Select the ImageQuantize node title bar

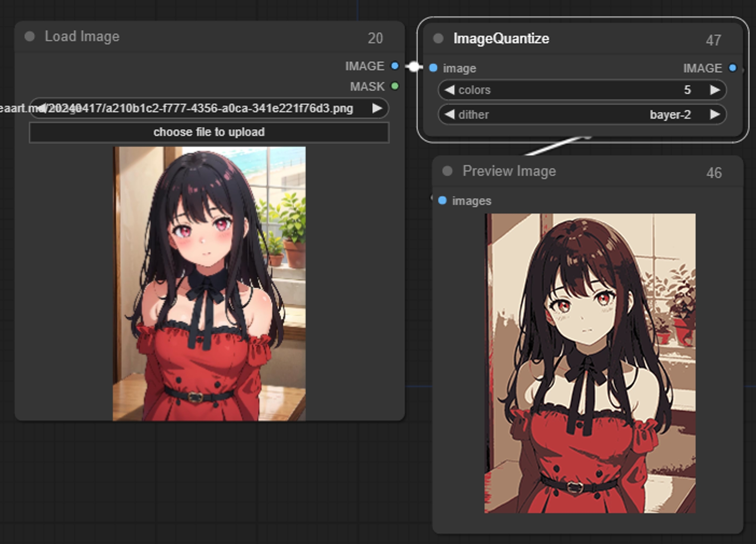click(x=501, y=38)
